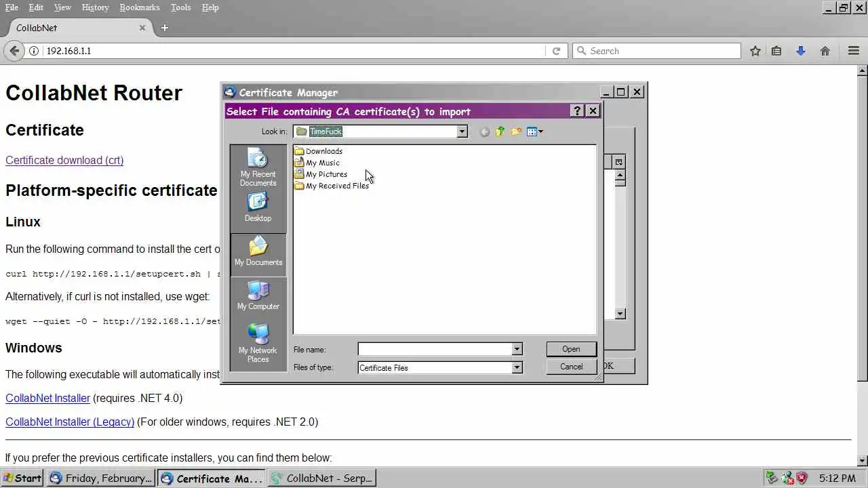This screenshot has height=488, width=868.
Task: Click the Cancel button in file dialog
Action: 571,367
